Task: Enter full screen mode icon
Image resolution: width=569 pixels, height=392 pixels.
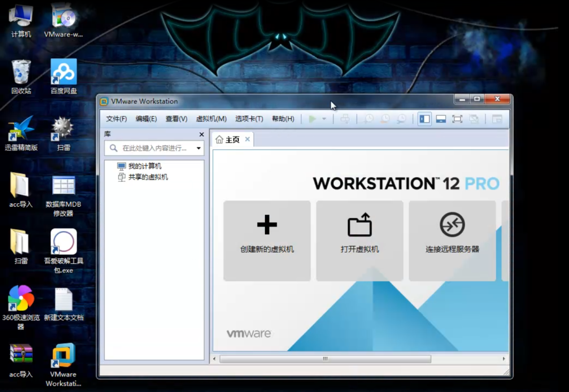Action: [457, 119]
